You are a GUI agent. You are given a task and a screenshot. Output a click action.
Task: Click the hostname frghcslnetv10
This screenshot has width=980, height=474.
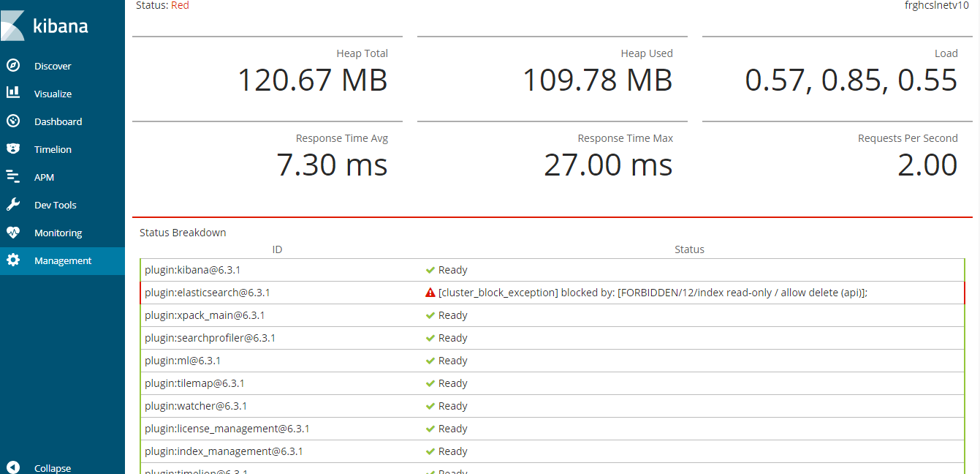[937, 5]
